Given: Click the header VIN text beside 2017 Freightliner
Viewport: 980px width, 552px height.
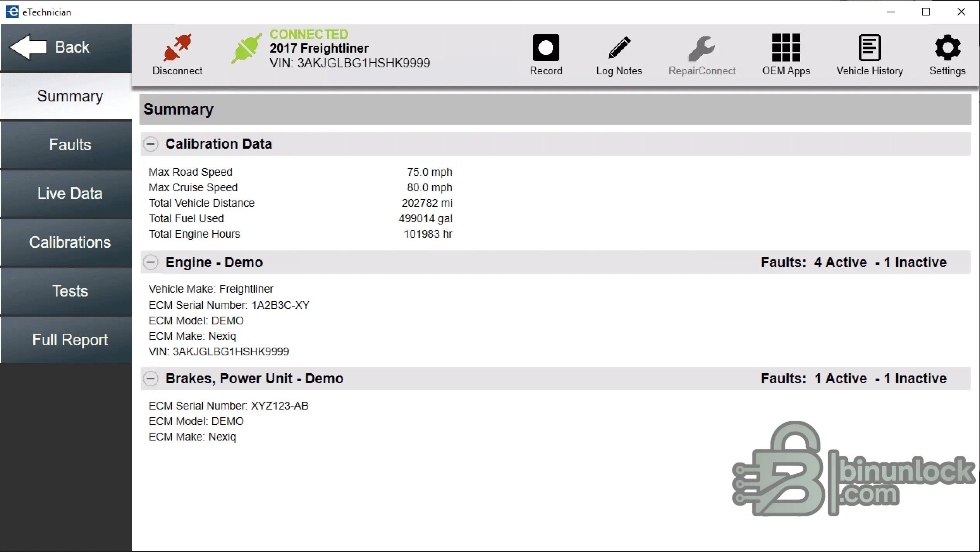Looking at the screenshot, I should [x=350, y=63].
